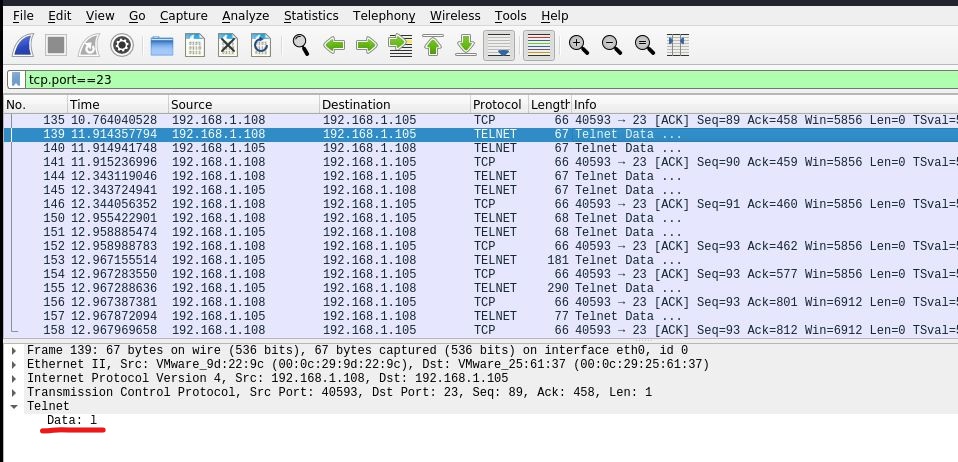Viewport: 958px width, 462px height.
Task: Select packet number 156
Action: click(480, 302)
